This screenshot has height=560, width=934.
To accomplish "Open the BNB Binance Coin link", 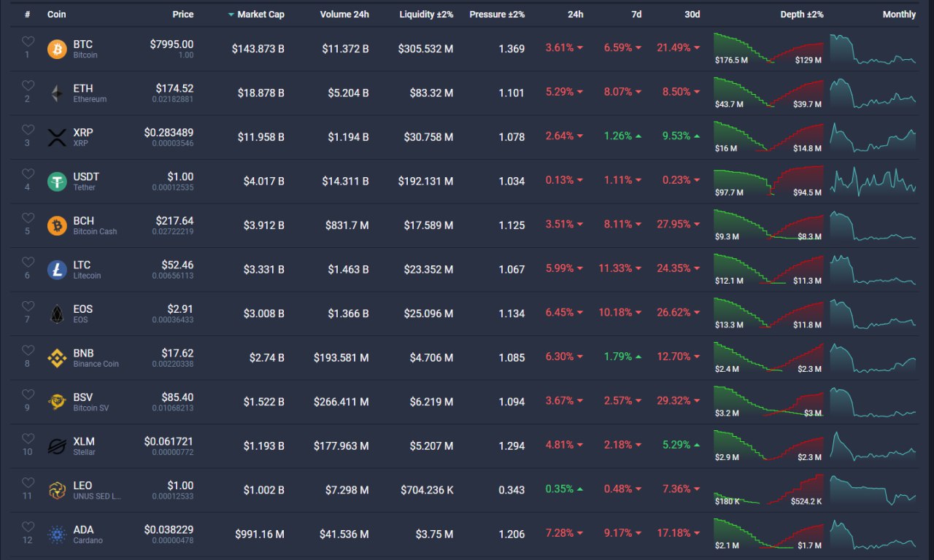I will tap(96, 358).
